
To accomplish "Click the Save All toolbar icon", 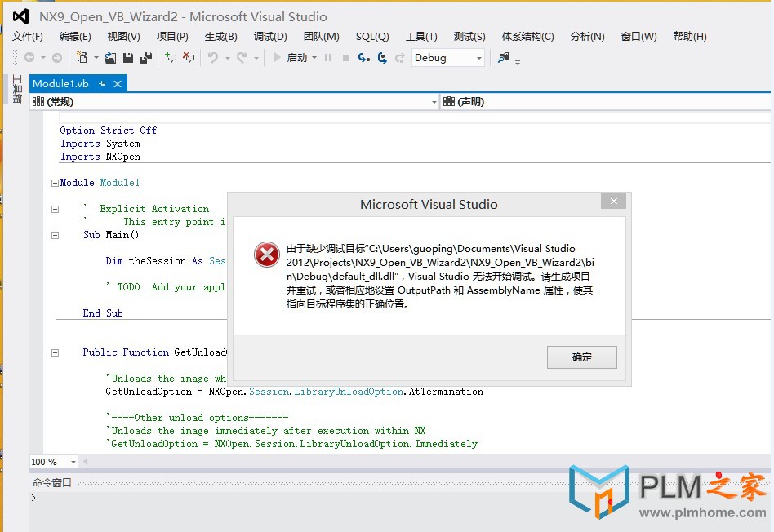I will coord(145,58).
